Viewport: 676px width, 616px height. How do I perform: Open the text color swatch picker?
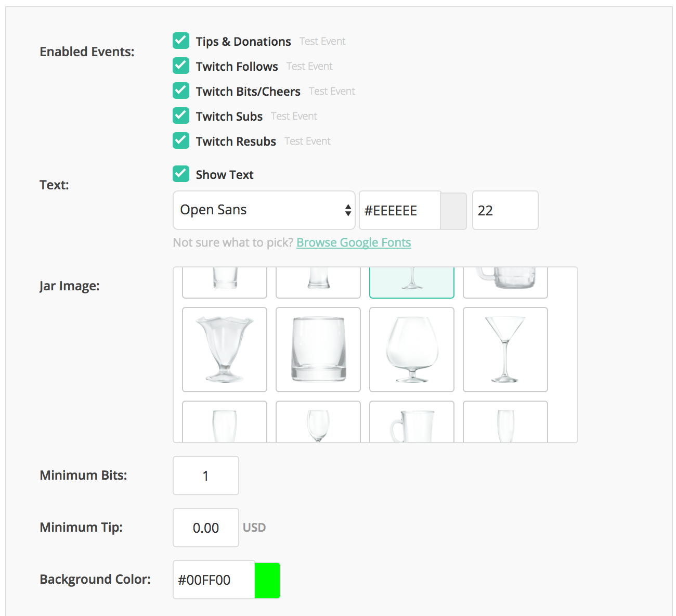[x=453, y=210]
